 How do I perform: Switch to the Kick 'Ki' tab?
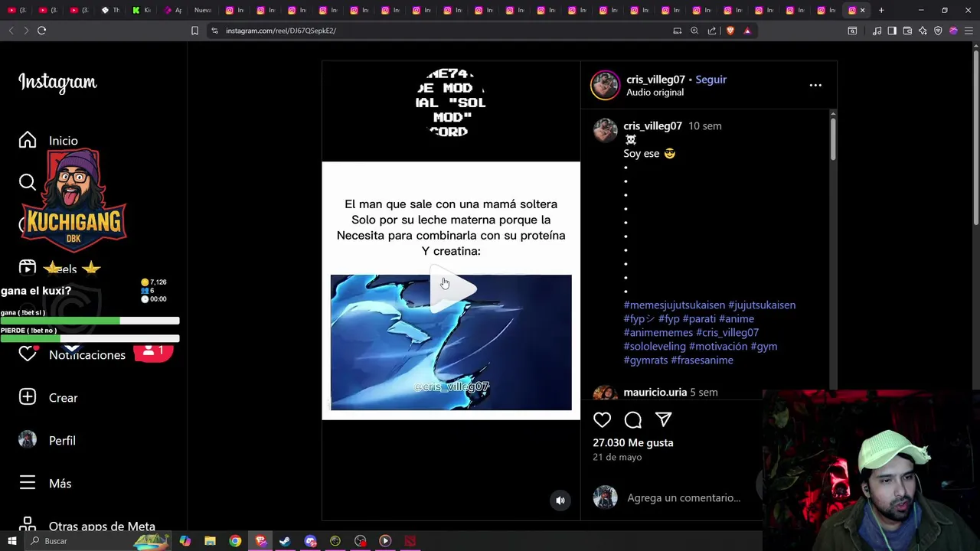click(x=141, y=10)
